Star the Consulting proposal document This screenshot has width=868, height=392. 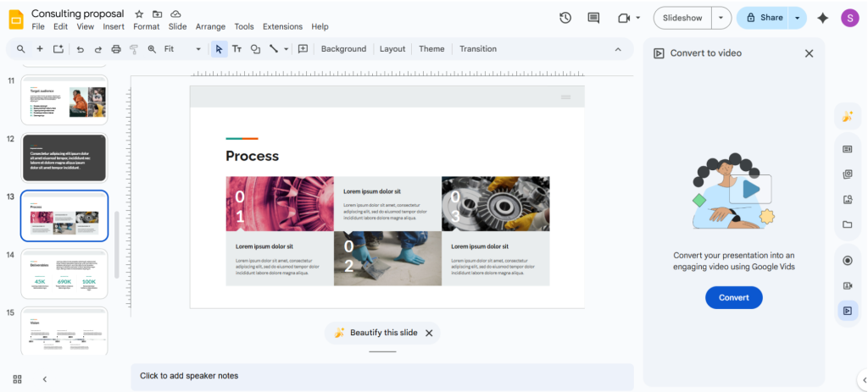coord(139,14)
